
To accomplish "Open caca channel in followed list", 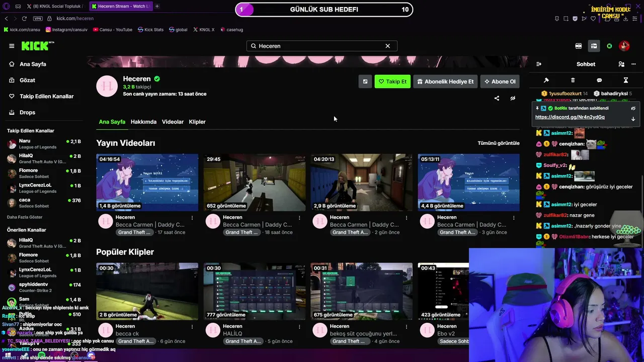I will (x=44, y=203).
